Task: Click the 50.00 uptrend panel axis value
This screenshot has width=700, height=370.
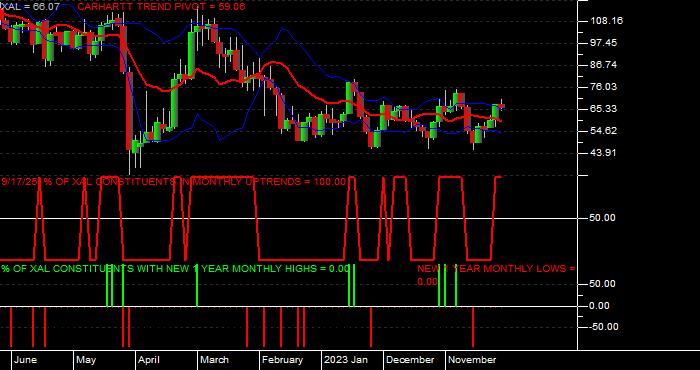Action: click(x=602, y=218)
